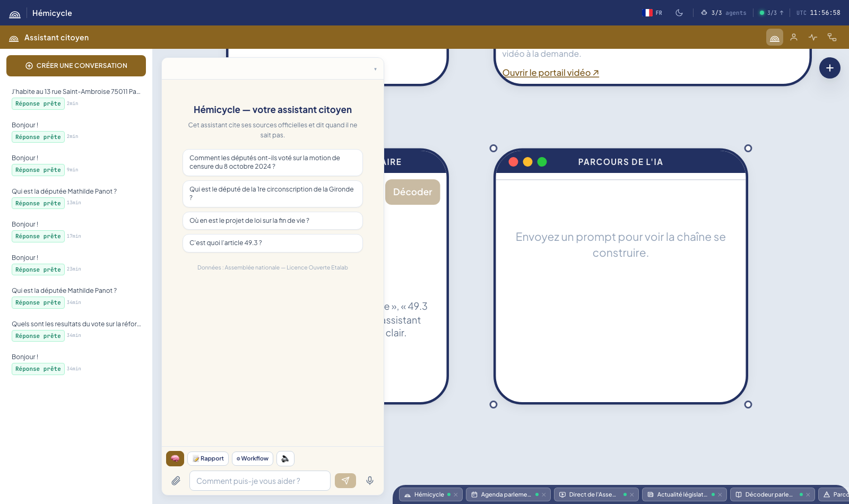Image resolution: width=849 pixels, height=504 pixels.
Task: Click Réponse prête badge of the 13min conversation
Action: click(x=38, y=203)
